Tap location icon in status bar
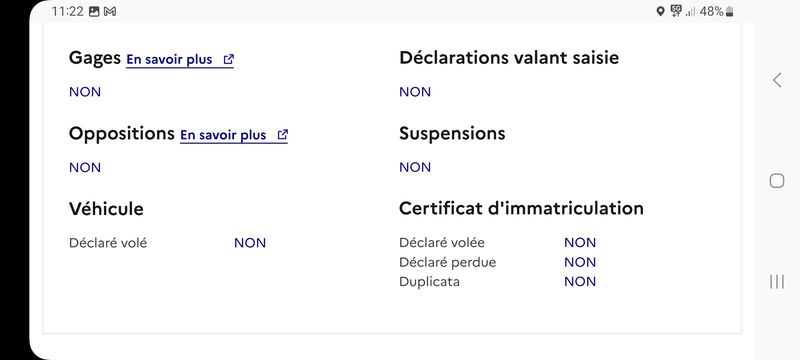 pyautogui.click(x=660, y=11)
